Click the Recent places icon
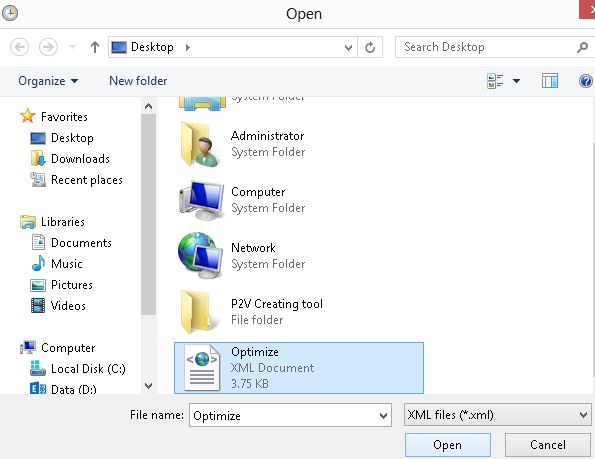The height and width of the screenshot is (459, 595). point(38,179)
